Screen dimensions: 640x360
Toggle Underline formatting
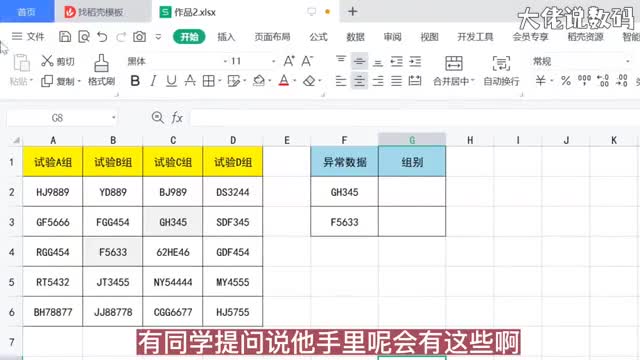(171, 81)
